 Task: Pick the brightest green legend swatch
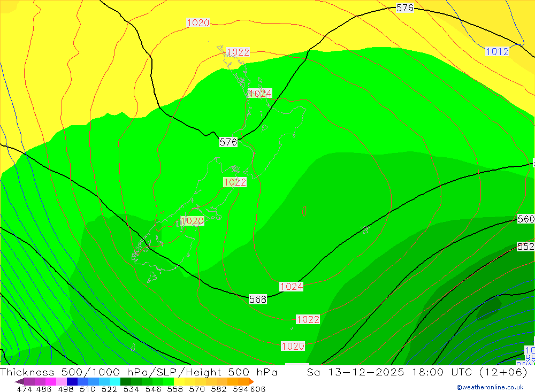tap(169, 381)
